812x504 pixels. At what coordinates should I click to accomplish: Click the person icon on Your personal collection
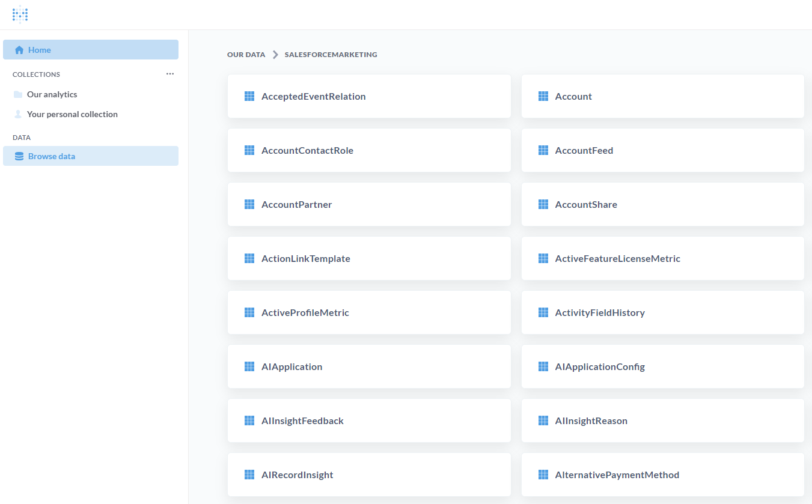tap(17, 114)
